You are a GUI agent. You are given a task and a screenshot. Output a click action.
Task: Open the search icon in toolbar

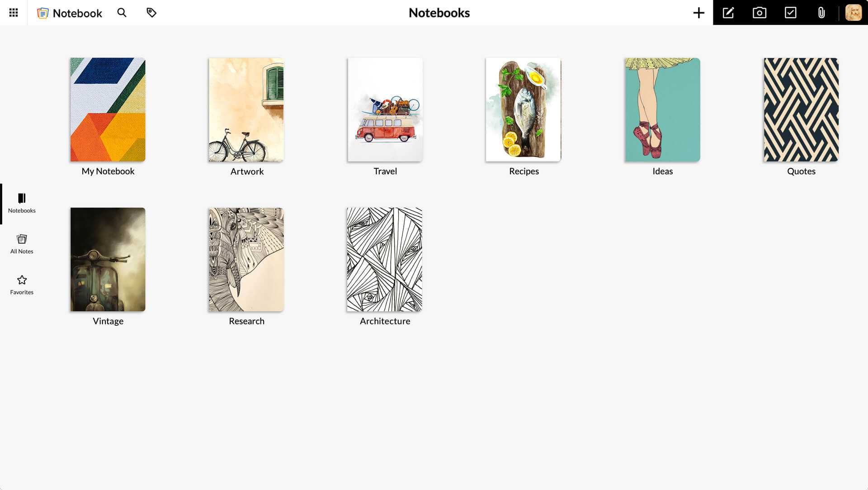point(122,13)
